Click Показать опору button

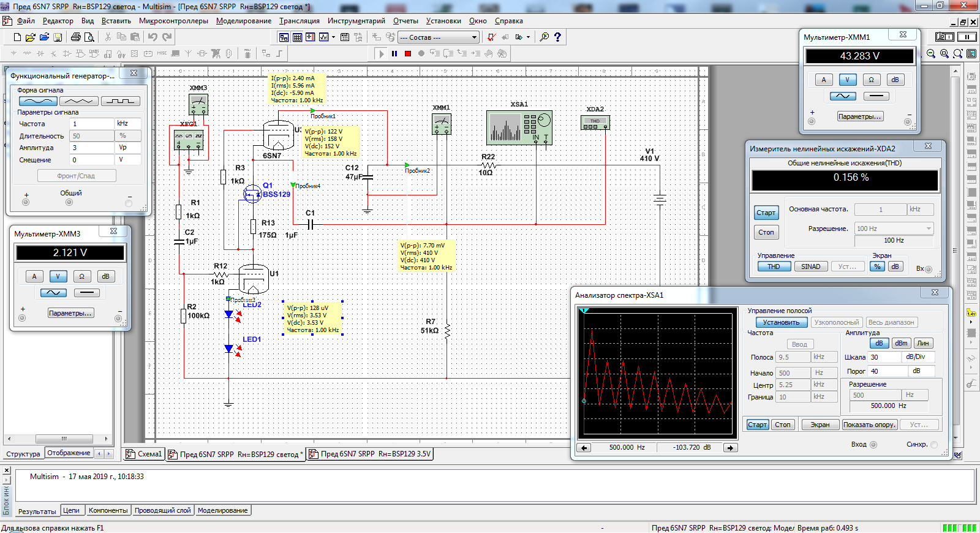coord(870,425)
